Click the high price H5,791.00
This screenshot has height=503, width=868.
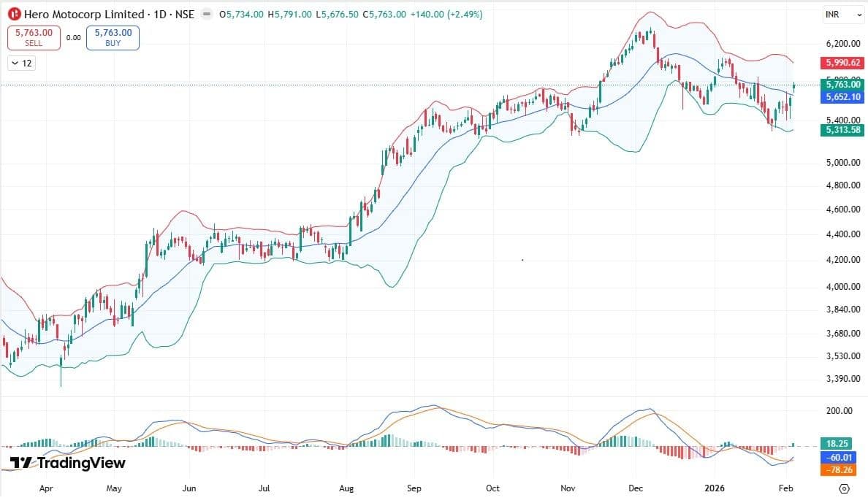(x=289, y=15)
